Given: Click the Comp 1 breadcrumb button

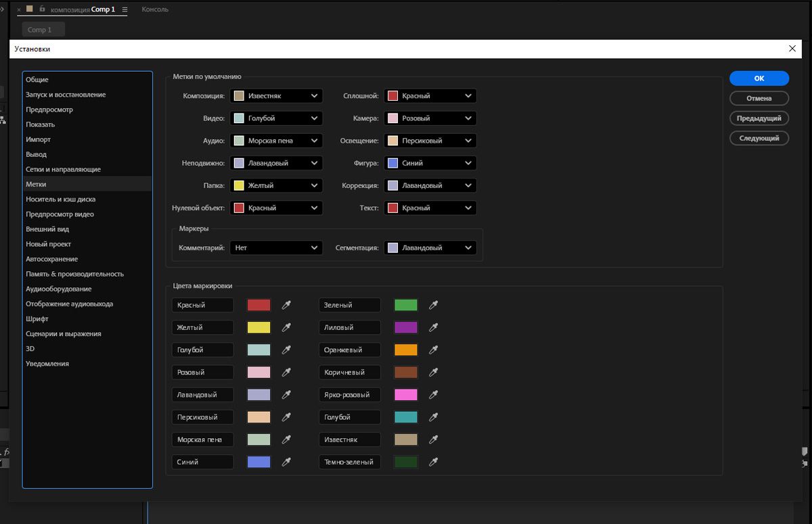Looking at the screenshot, I should (43, 30).
